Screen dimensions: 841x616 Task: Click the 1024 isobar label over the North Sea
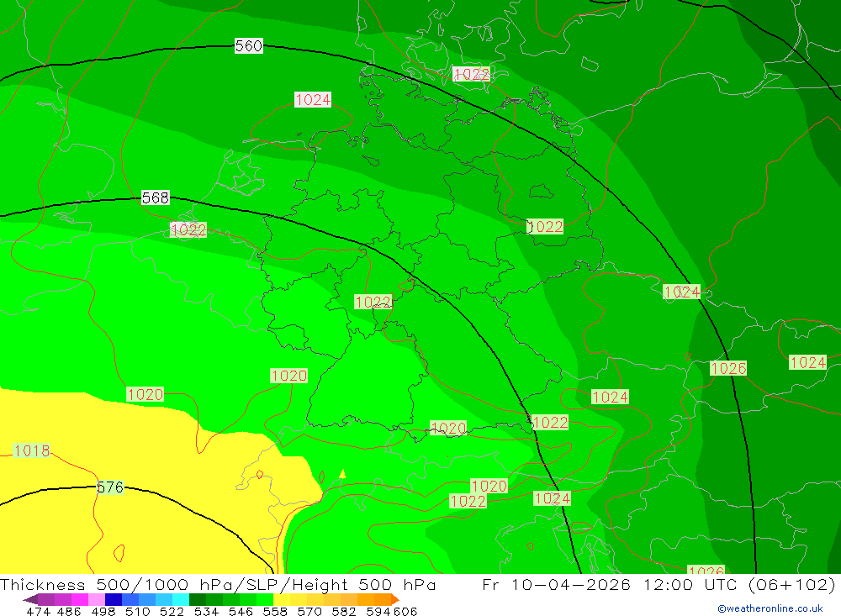coord(313,100)
